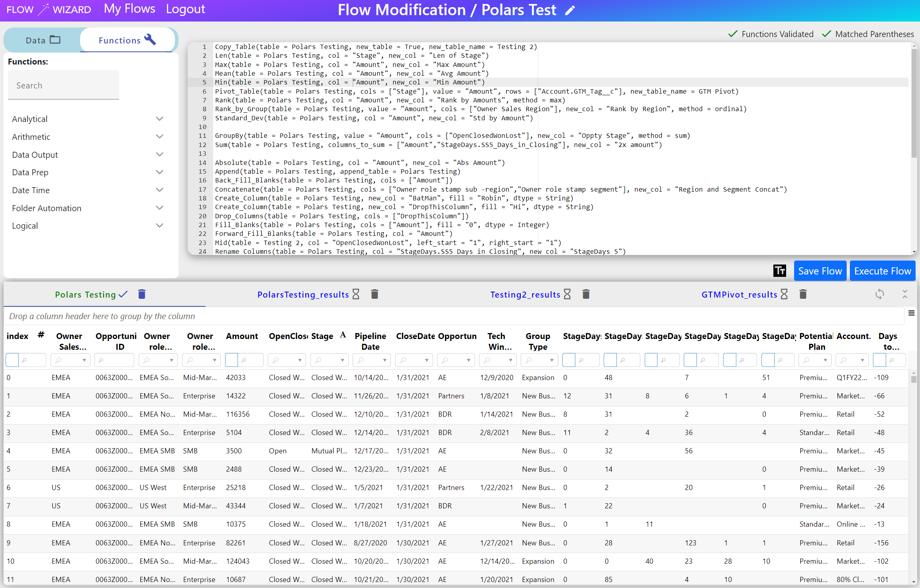Click the # type icon on the index column
920x588 pixels.
(x=41, y=335)
